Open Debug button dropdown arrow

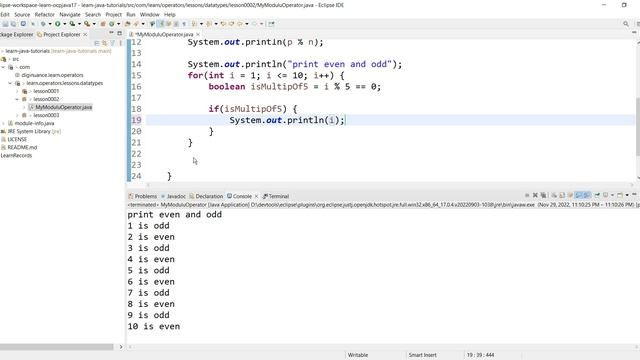click(50, 24)
